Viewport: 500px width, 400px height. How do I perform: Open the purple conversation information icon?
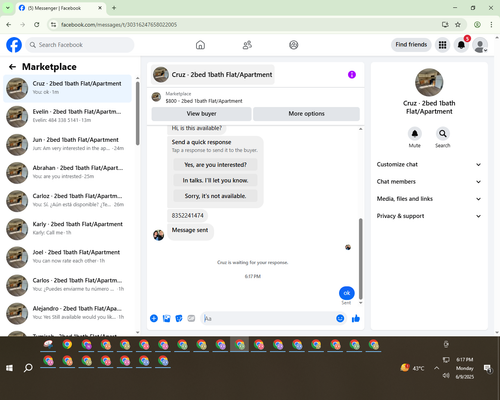tap(352, 75)
